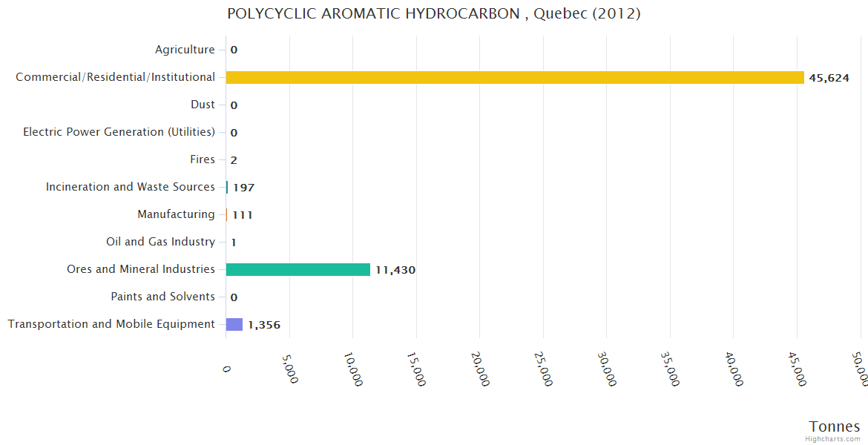Click the chart title Polycyclic Aromatic Hydrocarbon
This screenshot has height=445, width=868.
coord(434,13)
